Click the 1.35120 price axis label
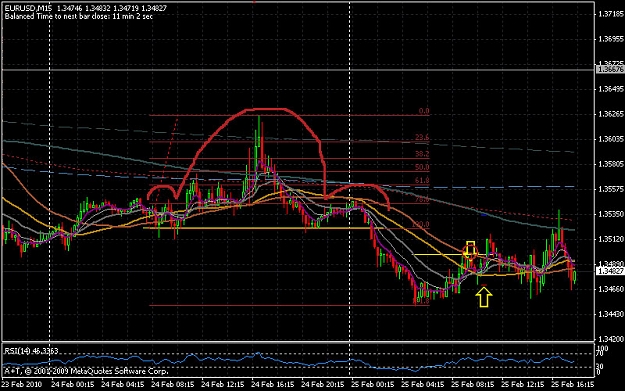Image resolution: width=625 pixels, height=391 pixels. coord(611,239)
